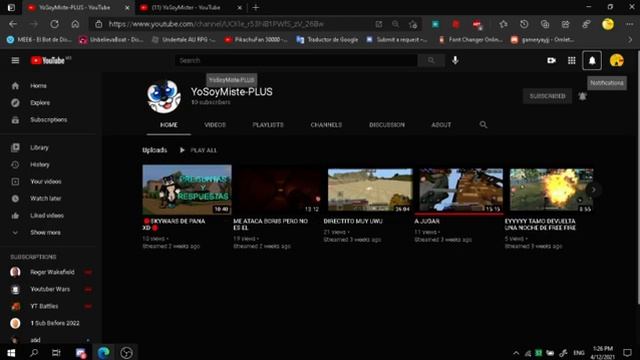This screenshot has height=360, width=640.
Task: Open the Me Ataca Boris video thumbnail
Action: click(278, 190)
